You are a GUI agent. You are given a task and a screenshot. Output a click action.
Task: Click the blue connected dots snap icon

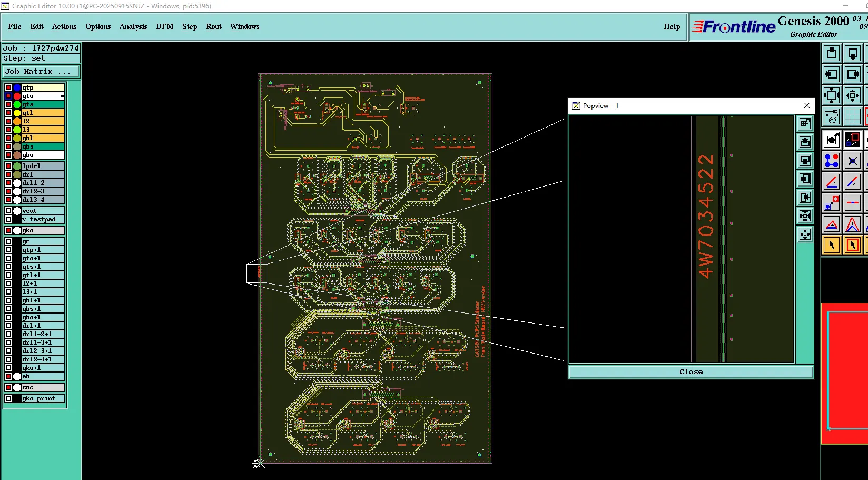[832, 161]
